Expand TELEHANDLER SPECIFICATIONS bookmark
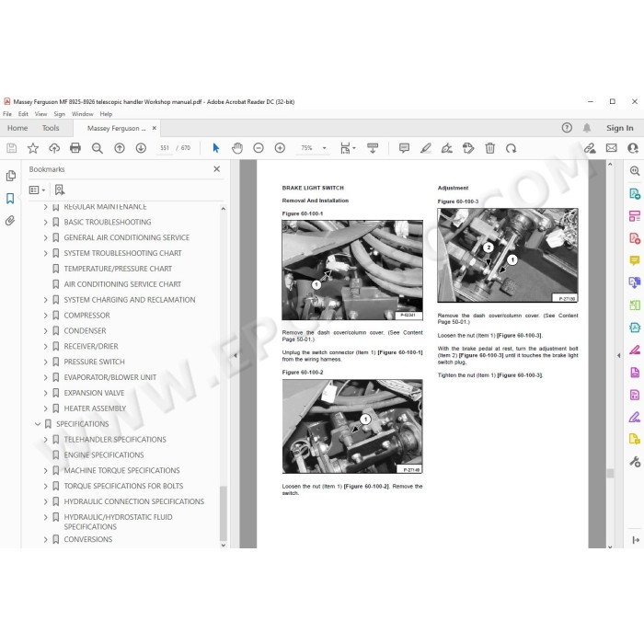Screen dimensions: 644x644 click(x=46, y=440)
